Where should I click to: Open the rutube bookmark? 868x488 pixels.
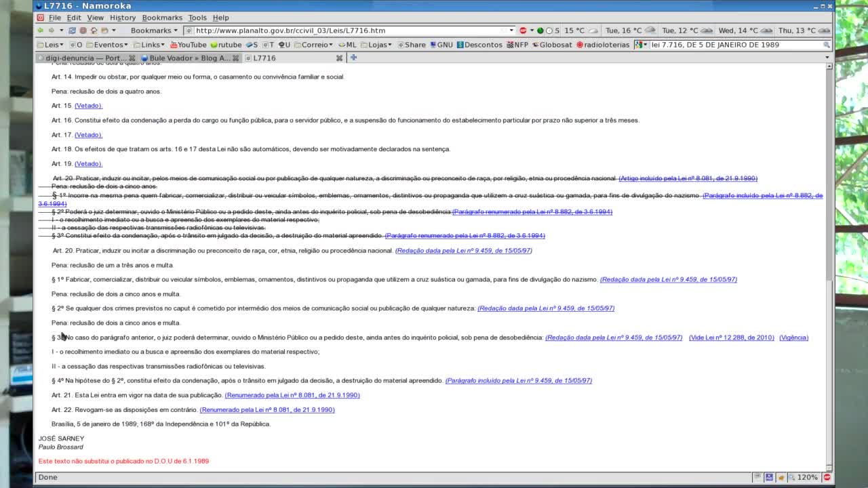(x=226, y=45)
